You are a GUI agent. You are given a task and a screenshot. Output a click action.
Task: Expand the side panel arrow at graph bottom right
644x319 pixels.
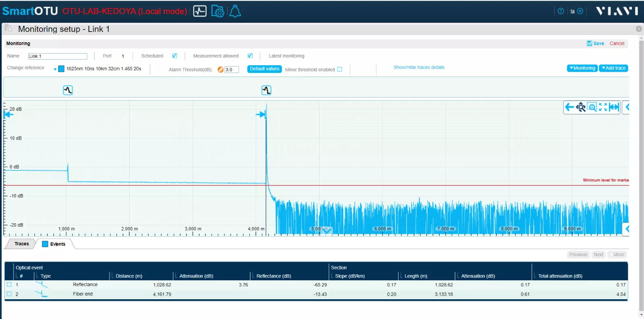[626, 229]
